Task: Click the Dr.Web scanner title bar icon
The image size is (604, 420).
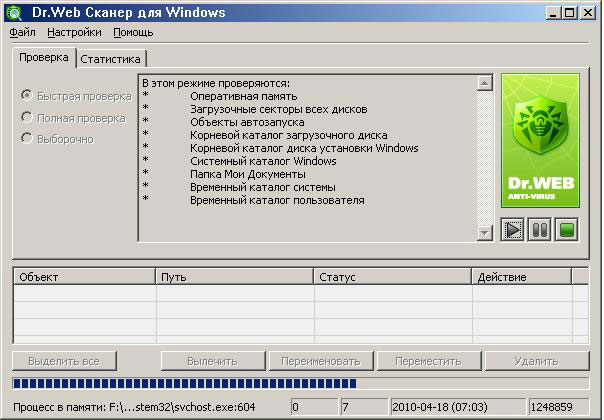Action: pyautogui.click(x=14, y=13)
